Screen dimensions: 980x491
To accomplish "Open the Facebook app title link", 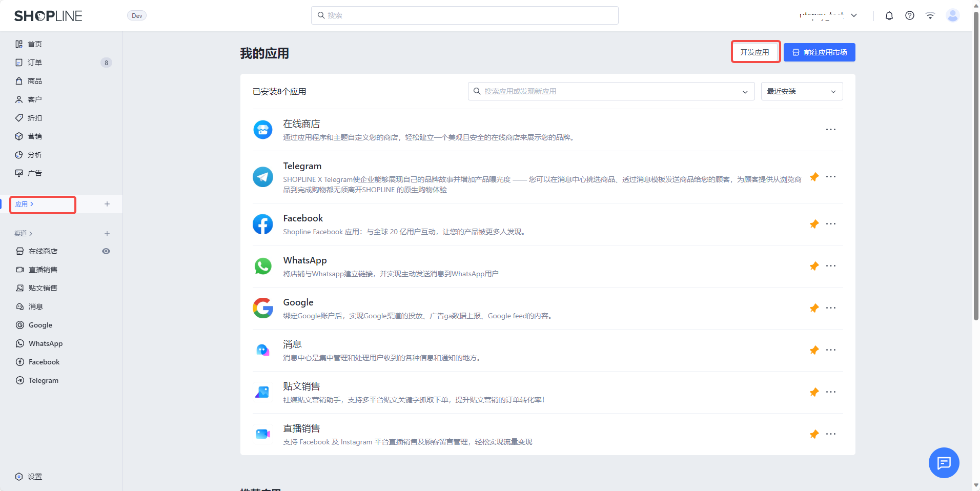I will click(x=303, y=218).
